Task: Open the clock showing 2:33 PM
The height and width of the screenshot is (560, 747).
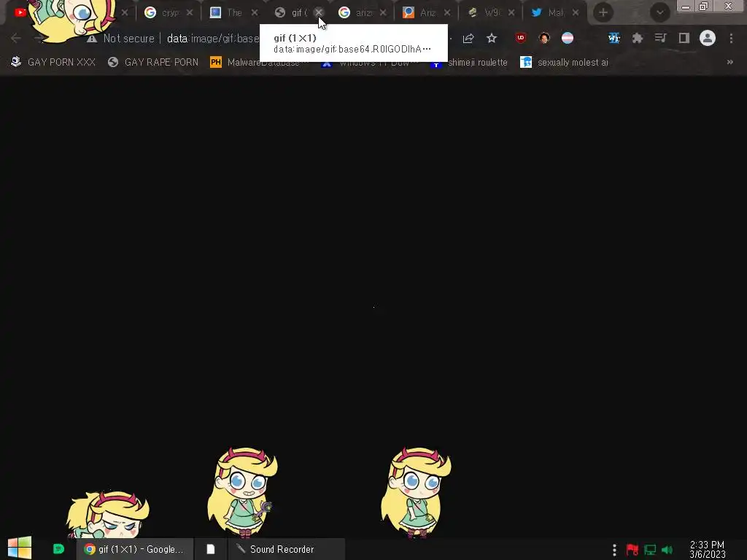Action: pos(707,550)
